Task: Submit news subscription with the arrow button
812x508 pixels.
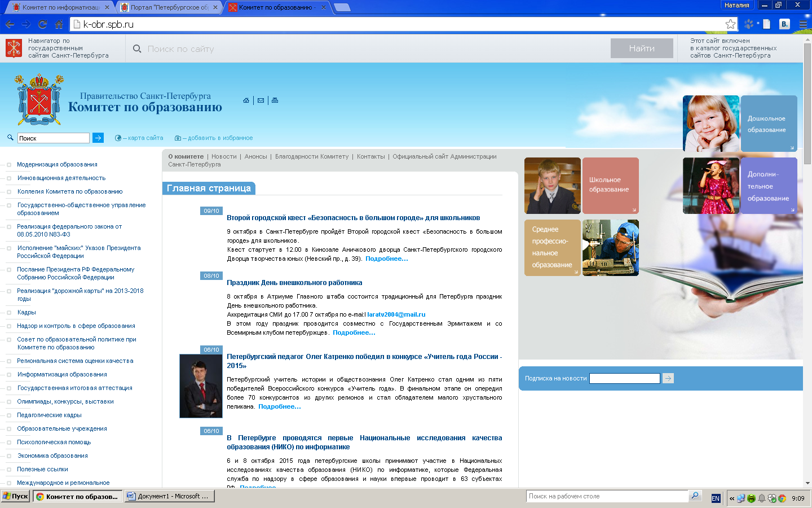Action: [x=668, y=378]
